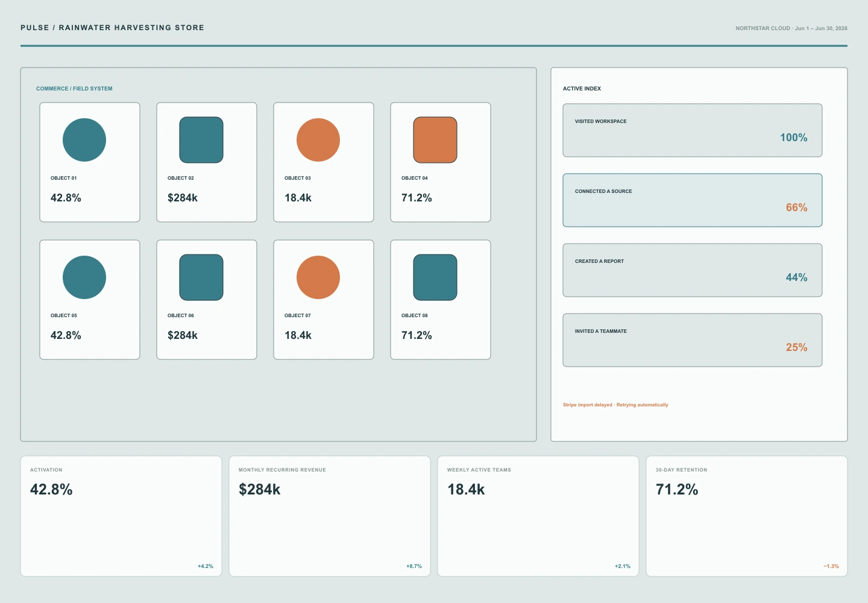Click the orange circle icon for Object 03

point(318,140)
